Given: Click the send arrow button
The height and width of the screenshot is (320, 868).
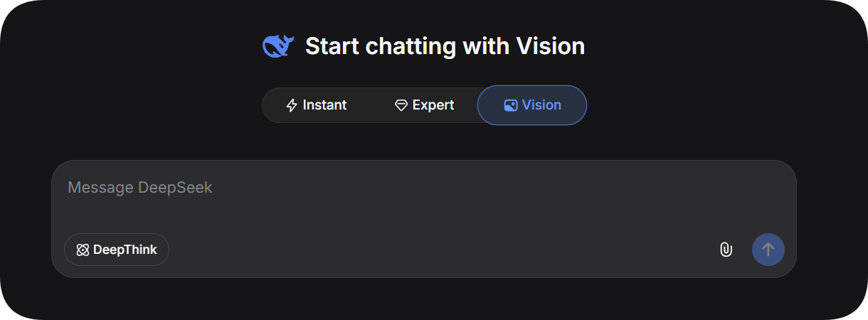Looking at the screenshot, I should (768, 250).
